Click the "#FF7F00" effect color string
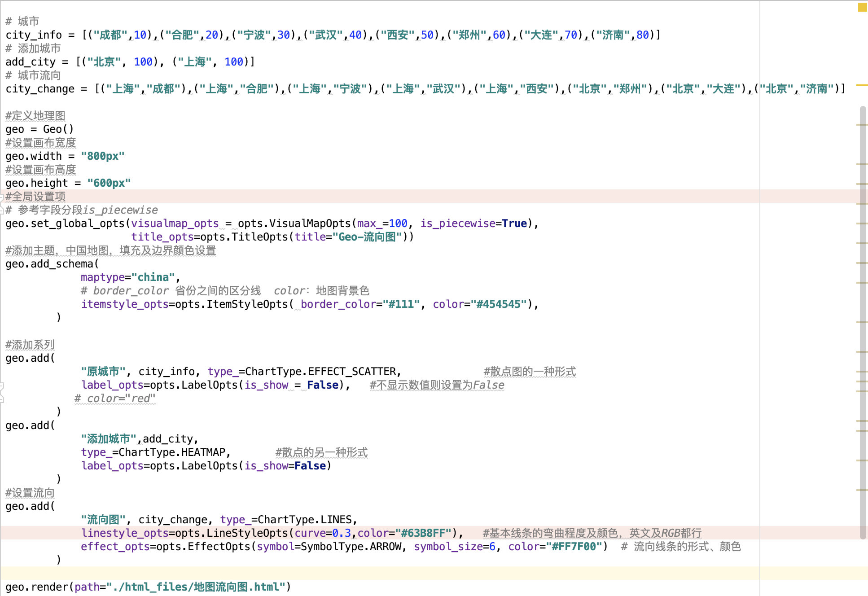Screen dimensions: 868x596 573,547
